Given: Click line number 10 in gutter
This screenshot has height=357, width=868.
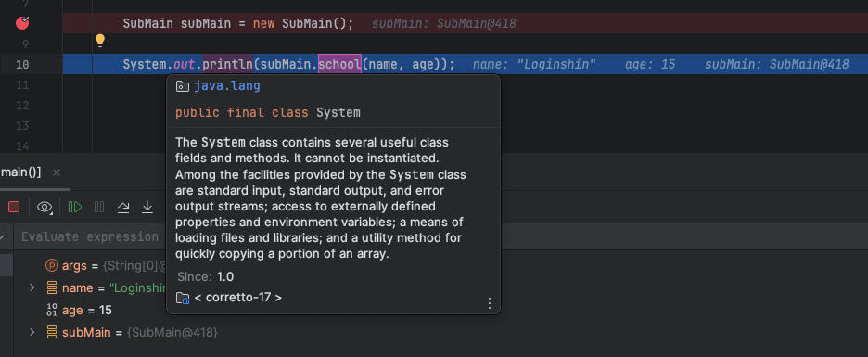Looking at the screenshot, I should pos(22,65).
